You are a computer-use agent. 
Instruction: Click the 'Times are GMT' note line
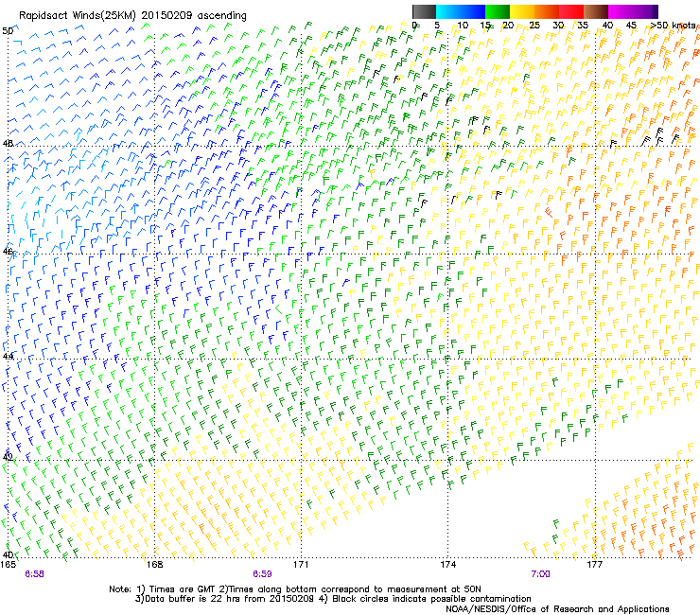pyautogui.click(x=295, y=589)
